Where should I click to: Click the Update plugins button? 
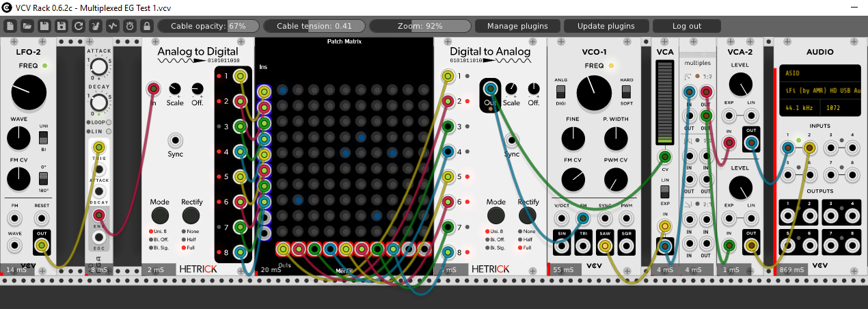click(606, 26)
